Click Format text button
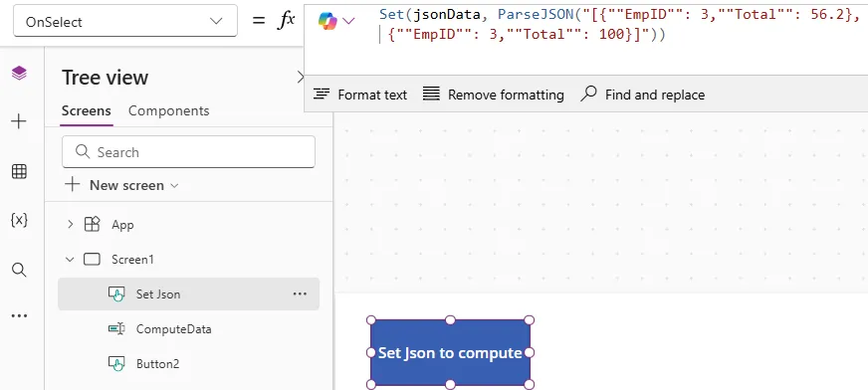The width and height of the screenshot is (868, 390). 360,95
